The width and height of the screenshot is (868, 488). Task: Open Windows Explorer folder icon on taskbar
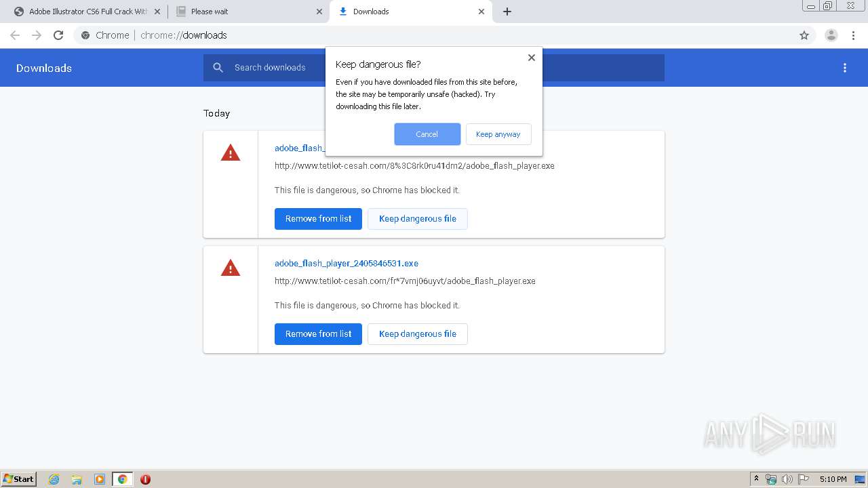click(77, 479)
